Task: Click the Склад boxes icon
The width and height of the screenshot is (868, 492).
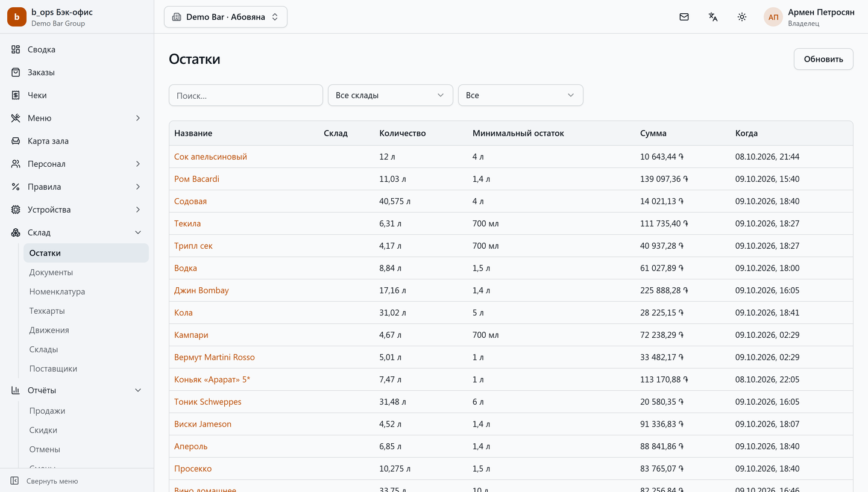Action: click(x=16, y=232)
